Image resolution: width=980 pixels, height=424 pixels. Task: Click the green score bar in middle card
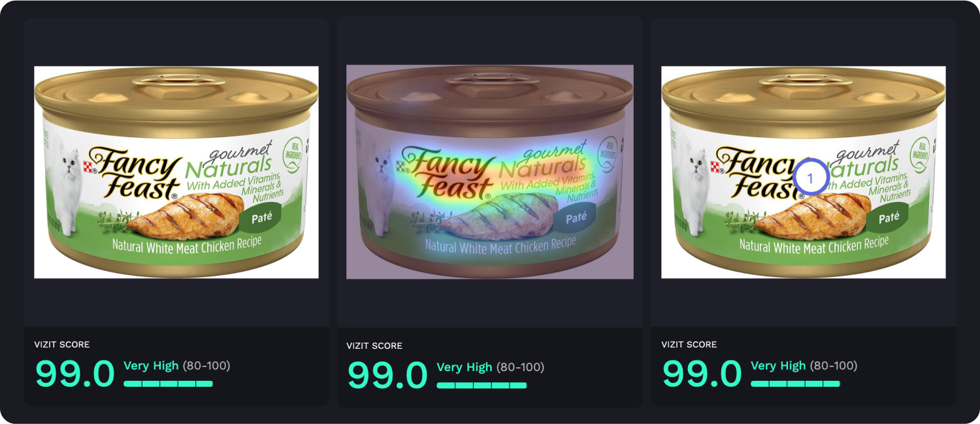click(482, 385)
